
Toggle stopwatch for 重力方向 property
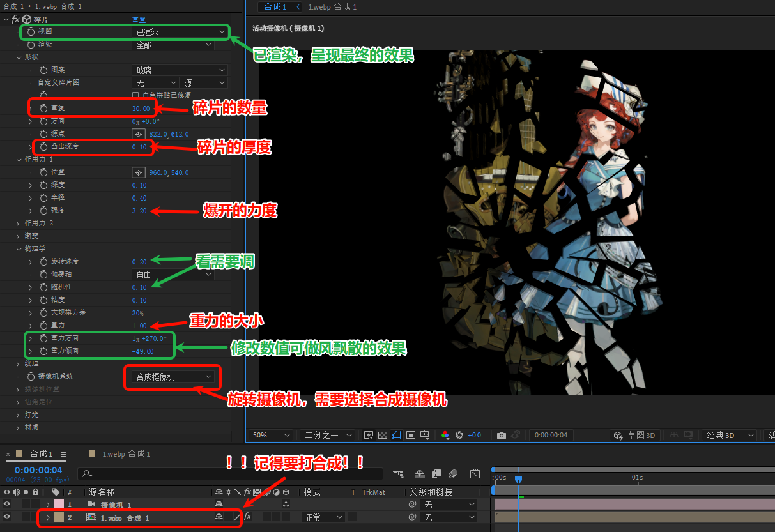tap(43, 338)
